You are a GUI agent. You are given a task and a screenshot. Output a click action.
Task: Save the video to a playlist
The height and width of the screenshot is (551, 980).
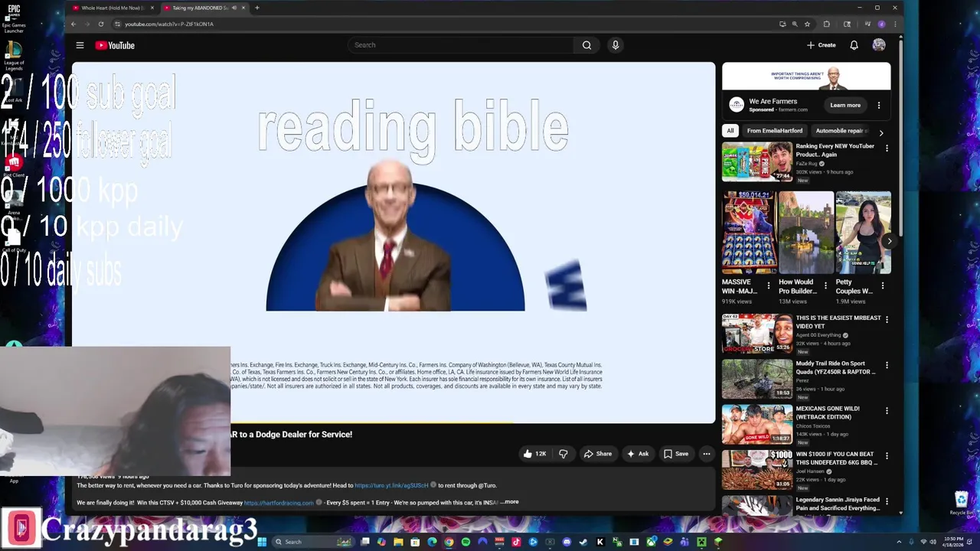[x=675, y=454]
